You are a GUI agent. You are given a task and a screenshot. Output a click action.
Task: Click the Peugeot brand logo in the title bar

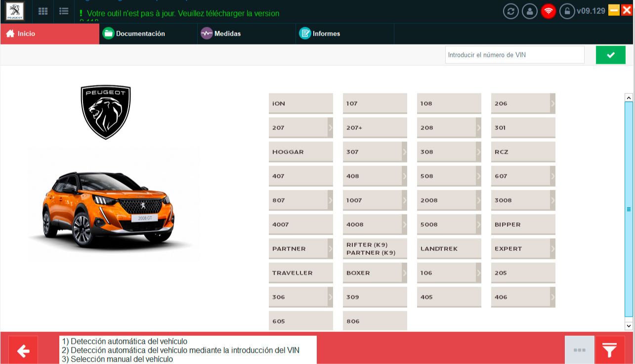pyautogui.click(x=15, y=11)
